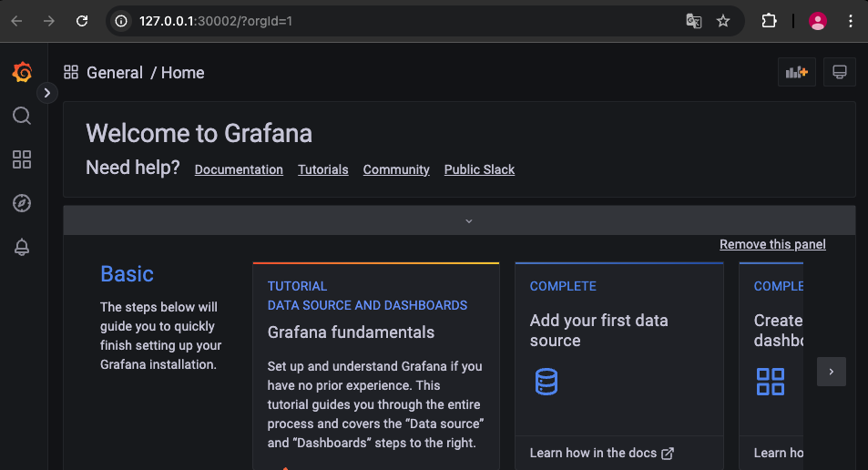Viewport: 868px width, 470px height.
Task: Open the Grafana logo home menu
Action: click(22, 73)
